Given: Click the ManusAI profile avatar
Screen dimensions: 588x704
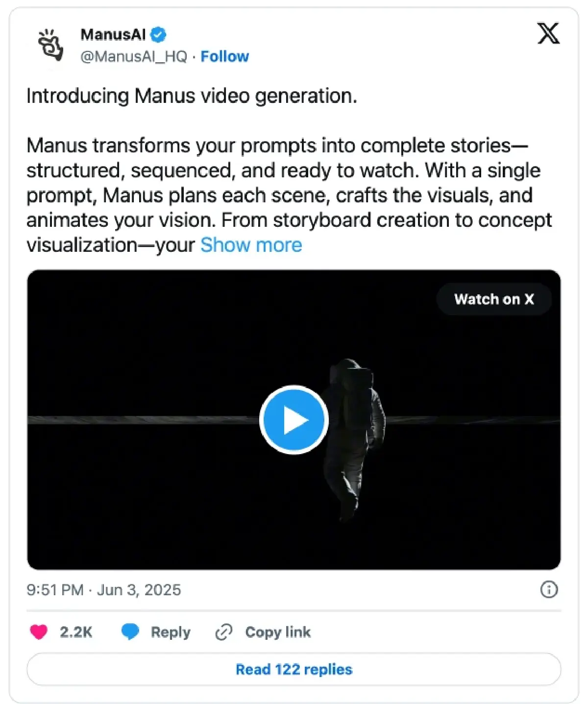Looking at the screenshot, I should [50, 45].
